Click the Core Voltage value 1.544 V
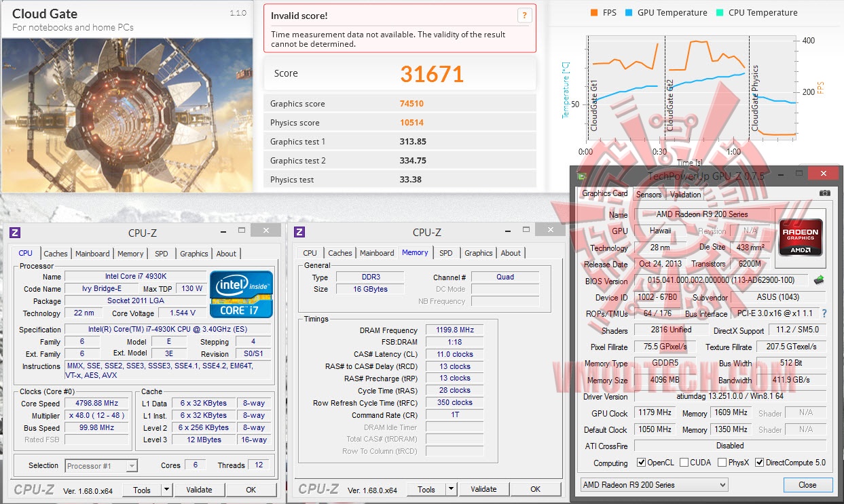The height and width of the screenshot is (504, 844). (x=184, y=313)
